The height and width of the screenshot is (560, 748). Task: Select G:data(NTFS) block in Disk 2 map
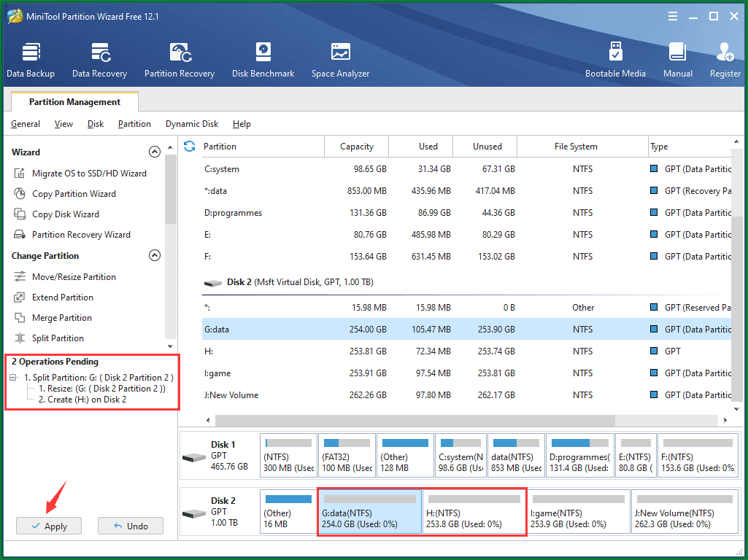(x=370, y=511)
